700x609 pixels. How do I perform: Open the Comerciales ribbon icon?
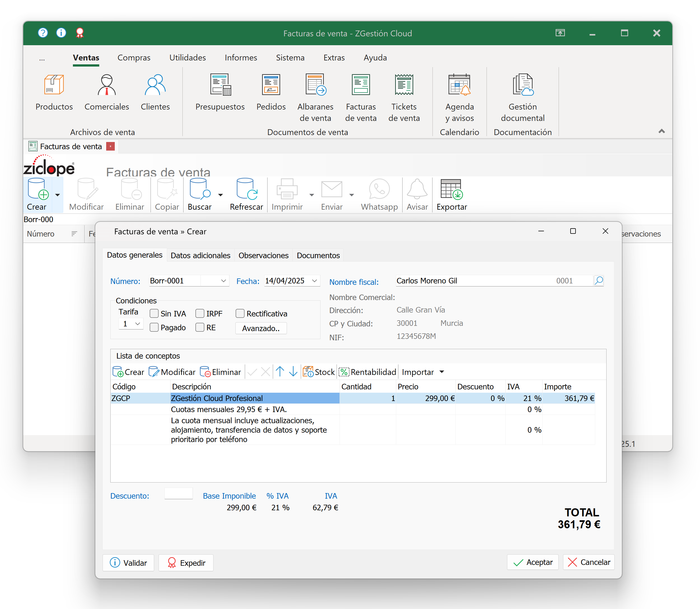(107, 92)
